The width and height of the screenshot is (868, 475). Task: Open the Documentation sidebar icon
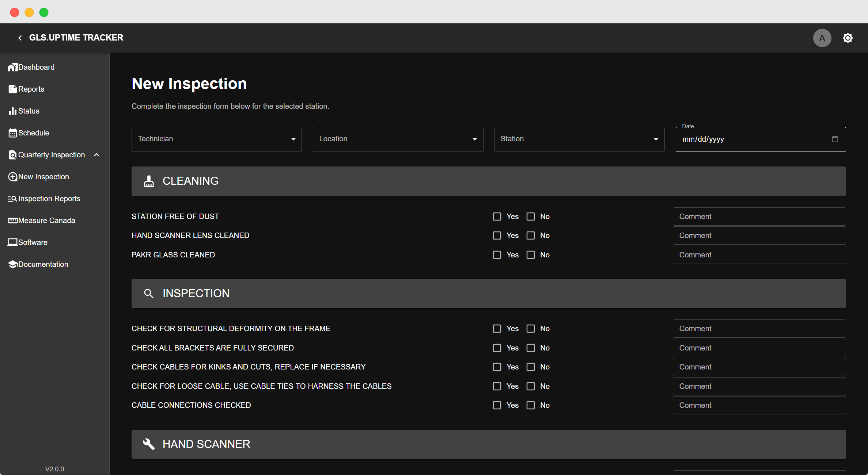(13, 264)
